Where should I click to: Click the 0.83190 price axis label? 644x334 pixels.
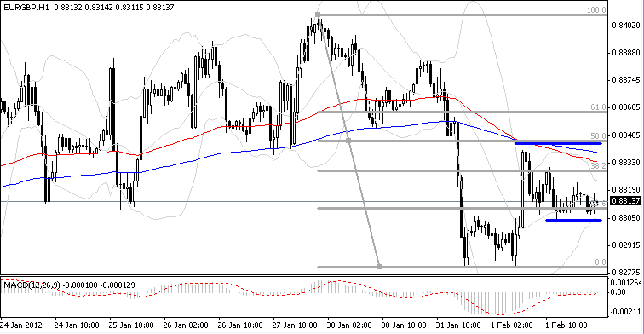tap(625, 190)
